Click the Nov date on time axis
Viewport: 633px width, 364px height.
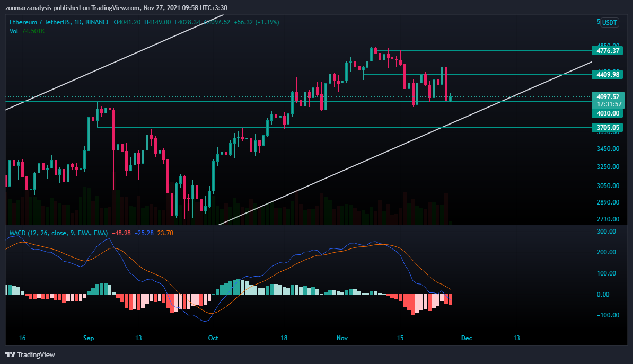point(342,338)
